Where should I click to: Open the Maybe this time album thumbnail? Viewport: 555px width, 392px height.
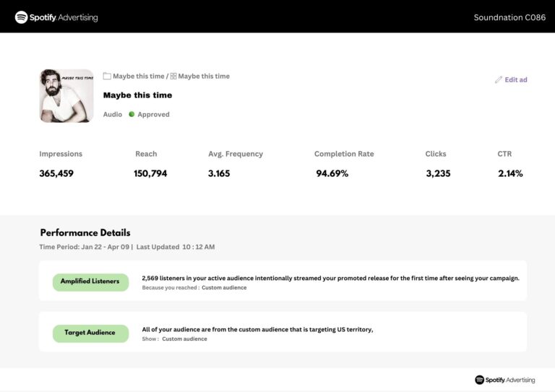pos(66,96)
